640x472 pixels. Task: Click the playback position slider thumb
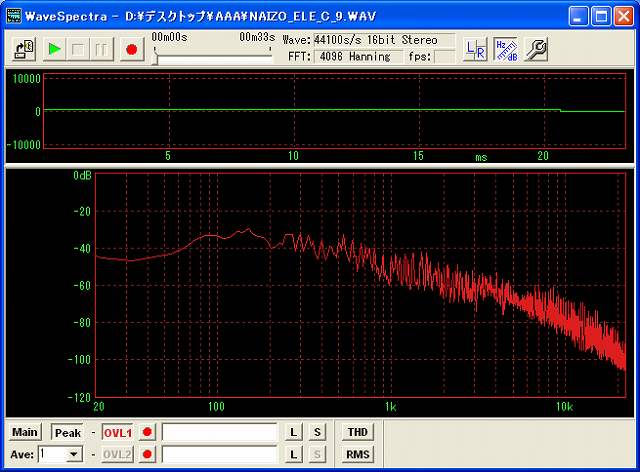click(155, 58)
